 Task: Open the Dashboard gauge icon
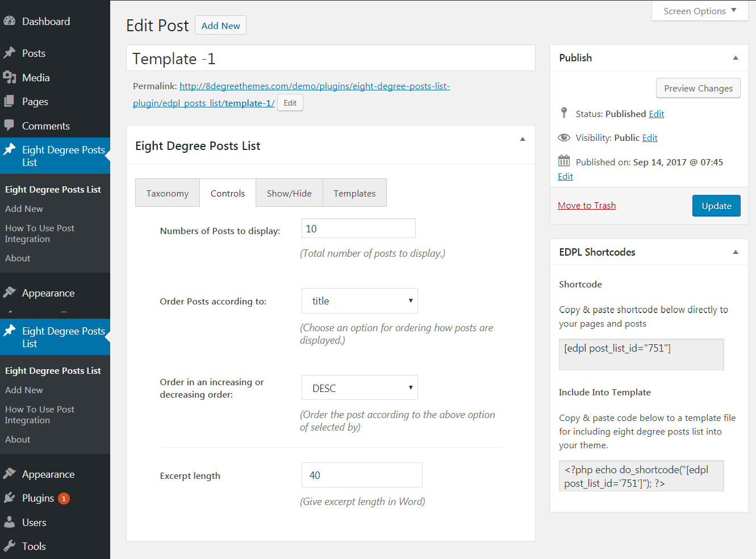point(9,21)
